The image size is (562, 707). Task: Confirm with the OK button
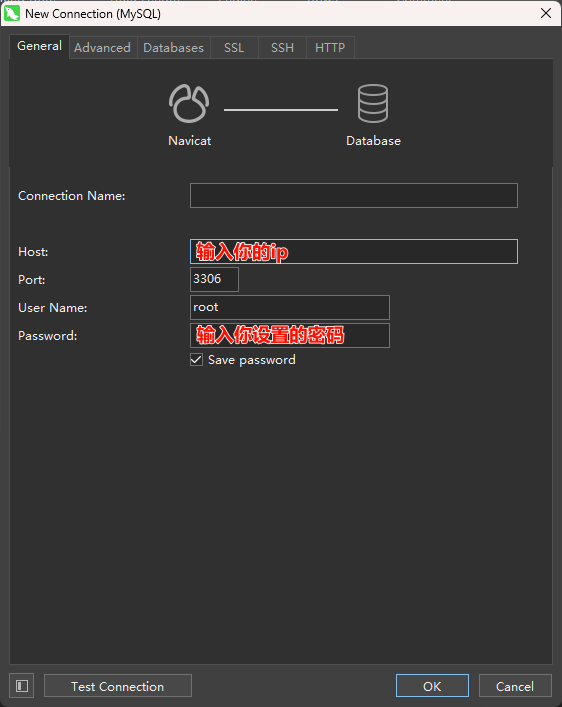(432, 686)
